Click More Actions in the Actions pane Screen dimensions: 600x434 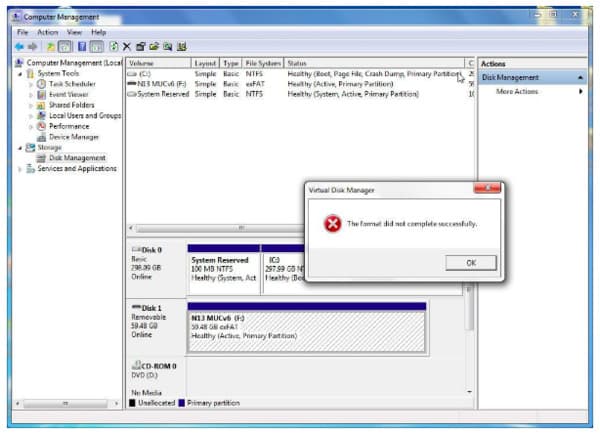(x=517, y=91)
